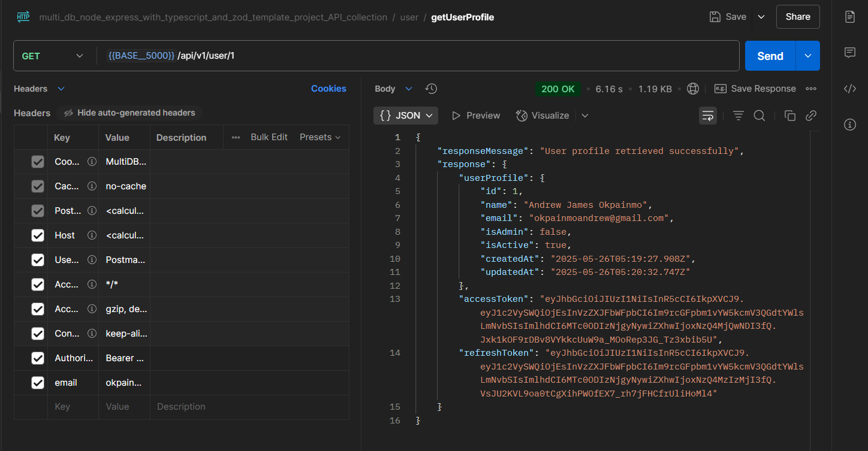Click the network globe icon
868x451 pixels.
tap(693, 89)
